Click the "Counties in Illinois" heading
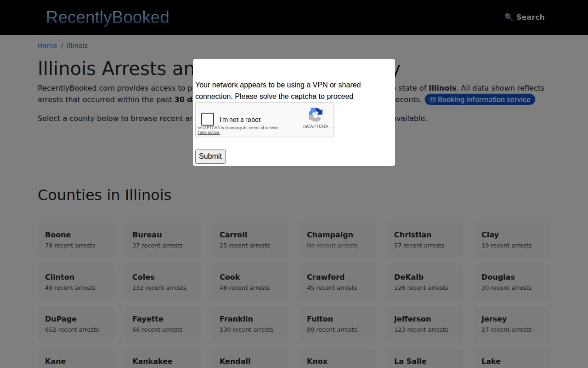This screenshot has height=368, width=588. [x=105, y=195]
